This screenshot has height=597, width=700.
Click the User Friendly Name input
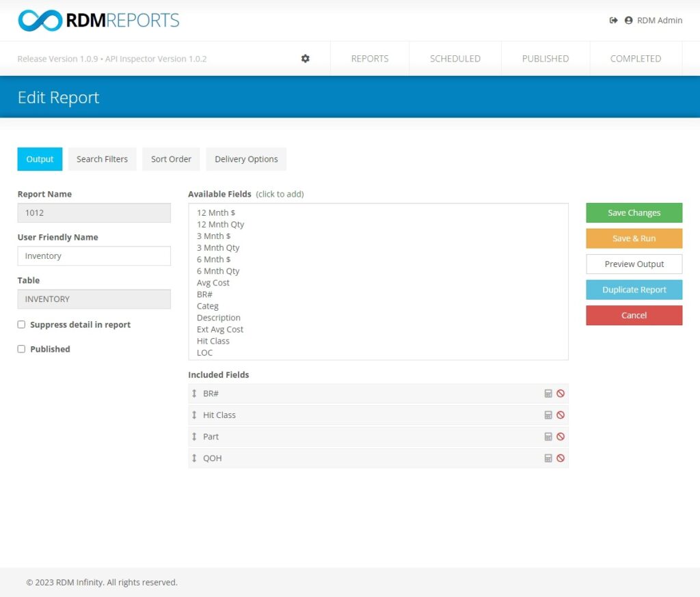coord(94,256)
